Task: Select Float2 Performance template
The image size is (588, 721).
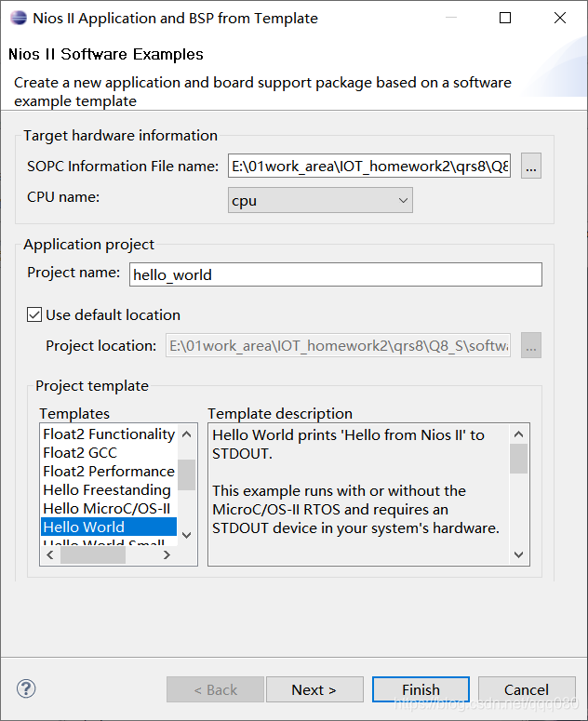Action: (109, 471)
